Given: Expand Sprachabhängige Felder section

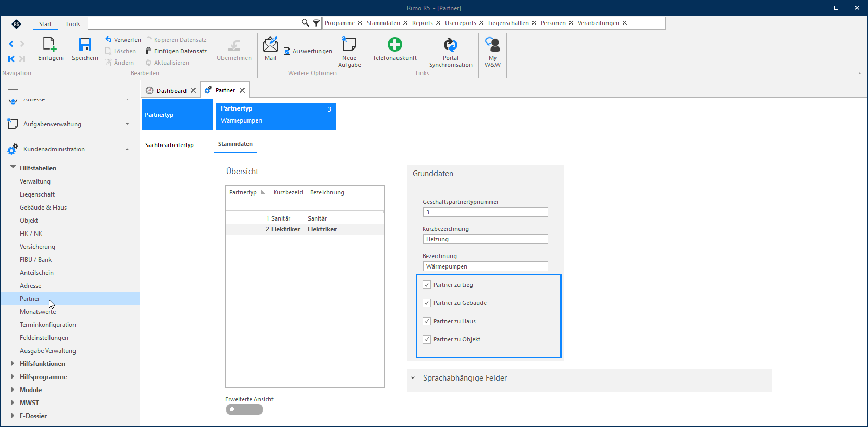Looking at the screenshot, I should point(413,378).
